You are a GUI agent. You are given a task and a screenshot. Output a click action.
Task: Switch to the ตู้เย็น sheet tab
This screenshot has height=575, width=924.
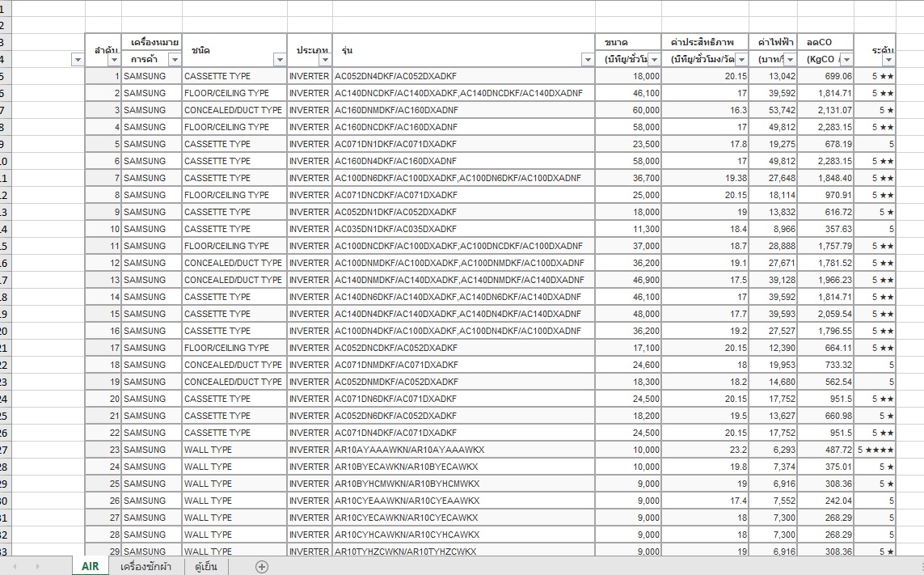(205, 566)
